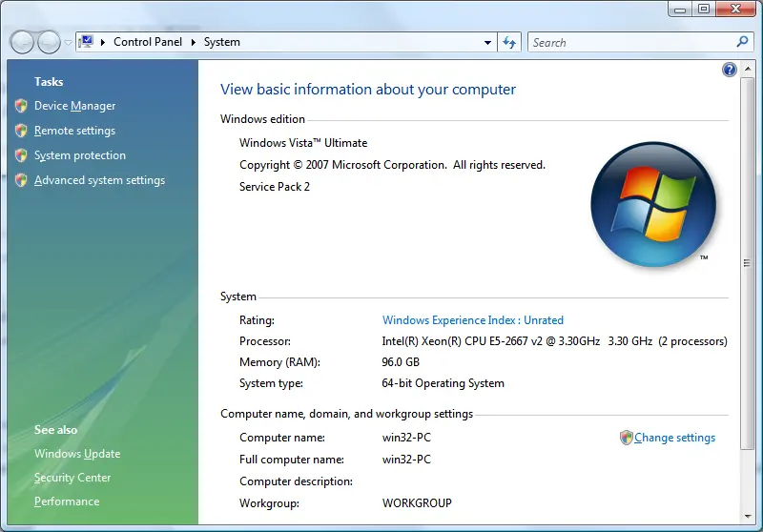Click the shield icon next to Change settings
The height and width of the screenshot is (532, 763).
pos(626,438)
